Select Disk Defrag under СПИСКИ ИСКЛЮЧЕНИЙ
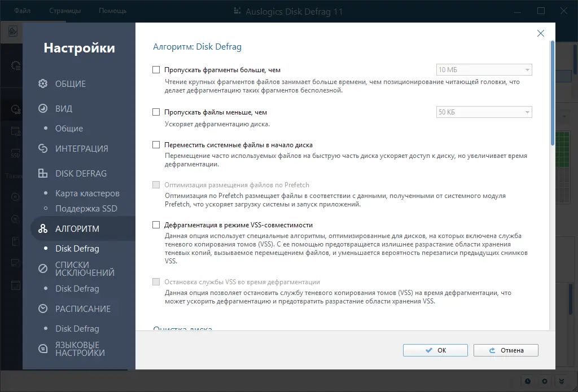This screenshot has height=392, width=578. pyautogui.click(x=77, y=288)
